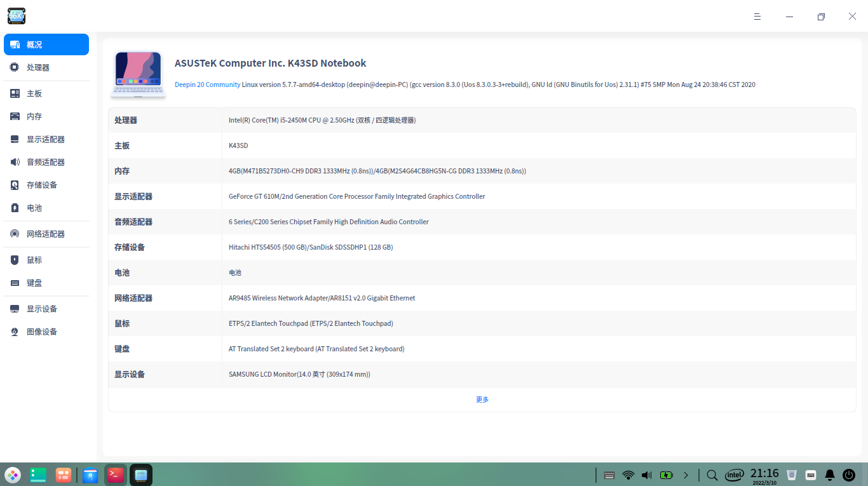Click the green show desktop dock icon

(38, 475)
